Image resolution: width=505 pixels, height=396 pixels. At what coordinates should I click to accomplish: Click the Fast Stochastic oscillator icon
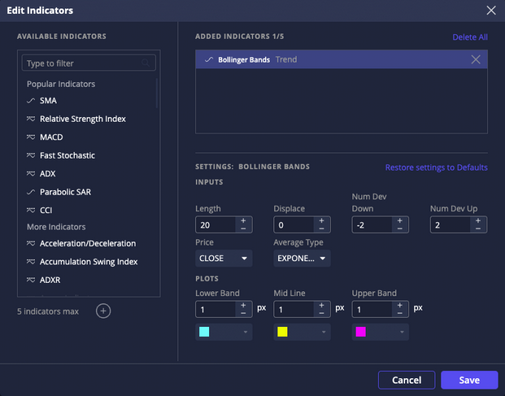tap(31, 155)
